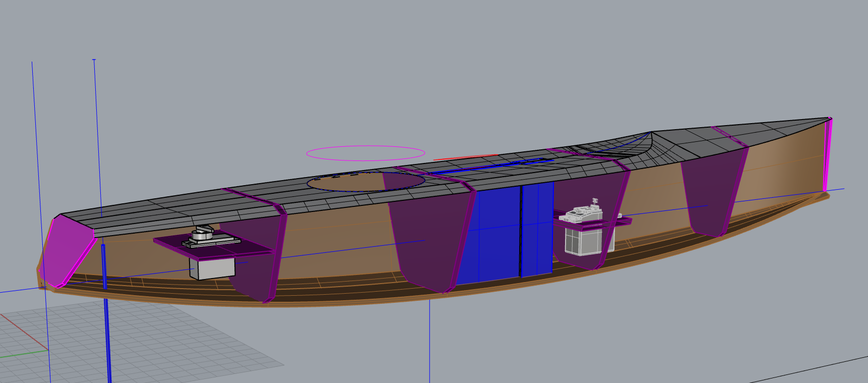Screen dimensions: 868x383
Task: Select the magenta ellipse floating above the deck
Action: coord(365,146)
